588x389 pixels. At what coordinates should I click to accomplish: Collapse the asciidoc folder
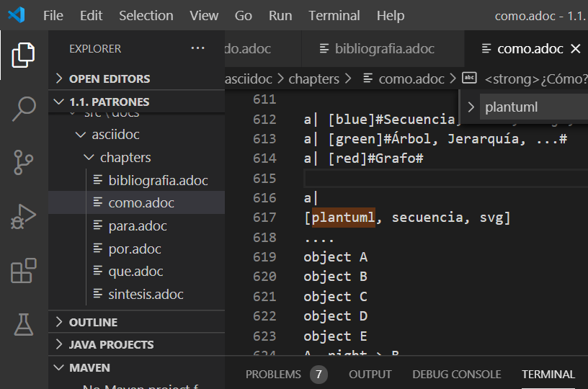pyautogui.click(x=115, y=135)
